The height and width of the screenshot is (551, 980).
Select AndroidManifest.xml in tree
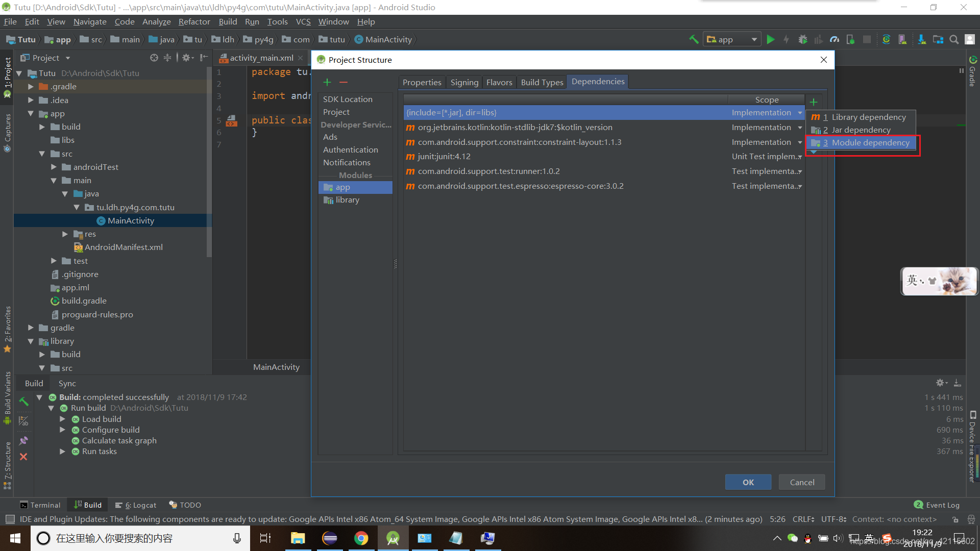pos(124,247)
